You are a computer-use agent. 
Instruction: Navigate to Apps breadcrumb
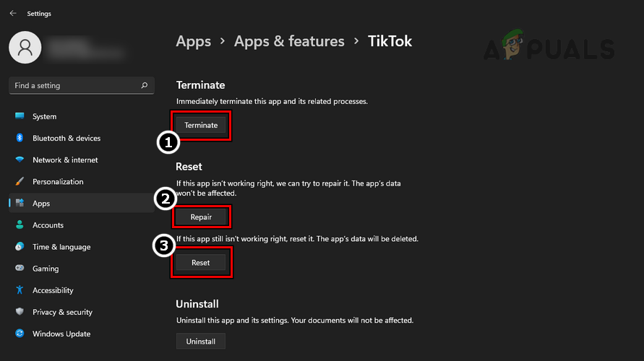194,41
